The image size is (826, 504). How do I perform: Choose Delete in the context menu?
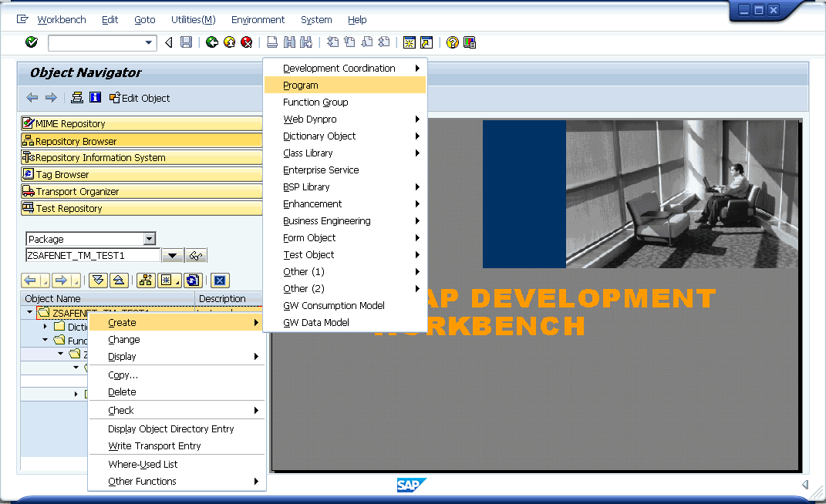pos(177,391)
